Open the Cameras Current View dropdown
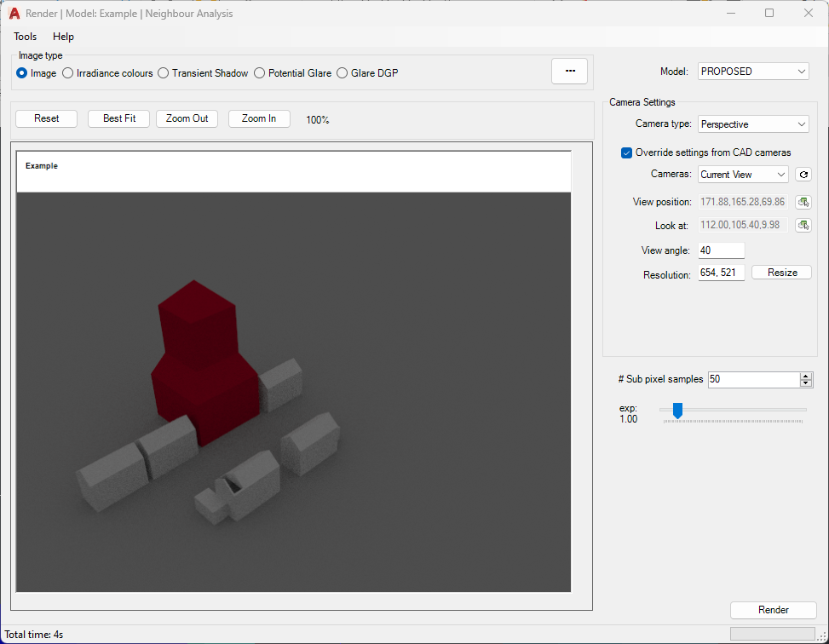829x644 pixels. [x=743, y=175]
